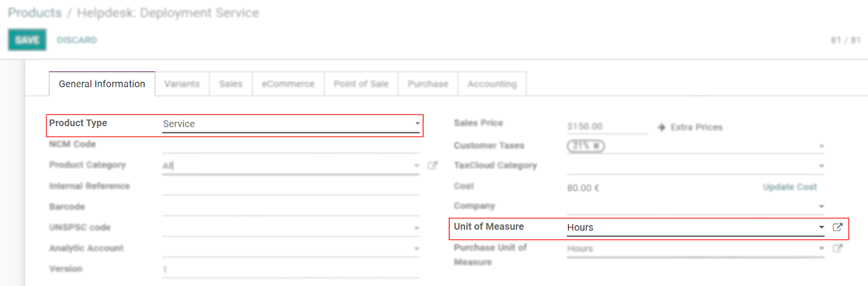This screenshot has height=286, width=868.
Task: Open external link icon beside Unit of Measure
Action: click(837, 227)
